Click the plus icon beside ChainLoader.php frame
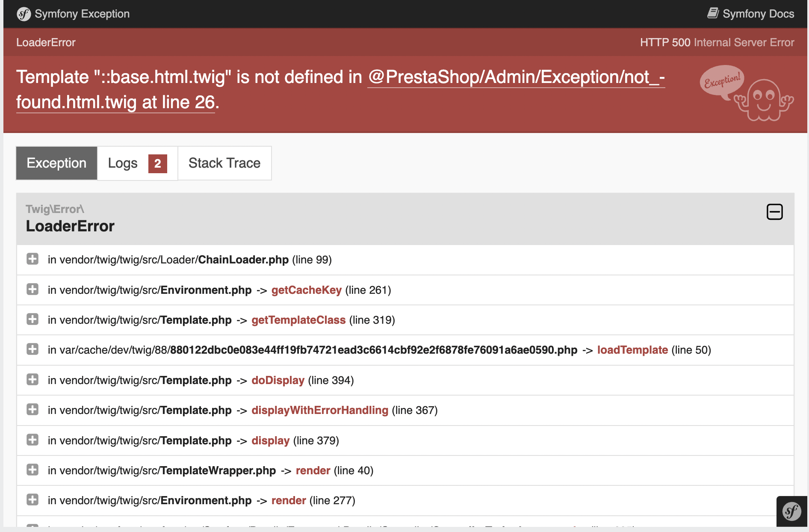Image resolution: width=809 pixels, height=532 pixels. tap(32, 259)
